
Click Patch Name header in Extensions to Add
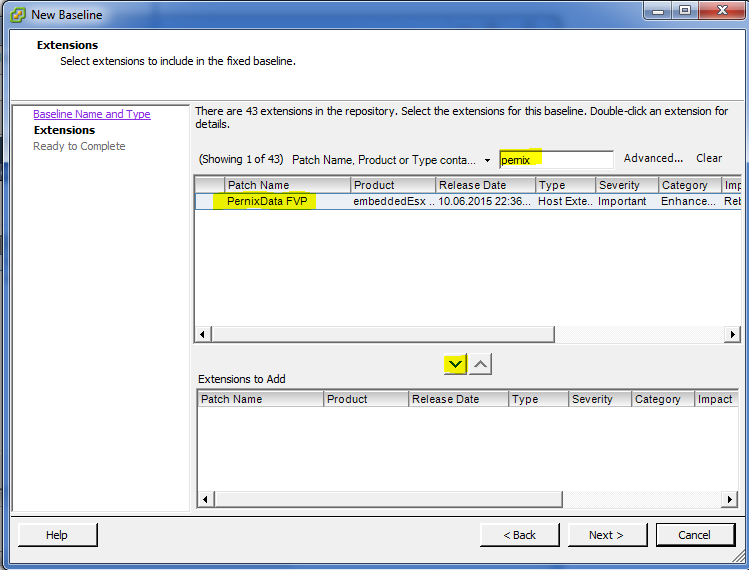pyautogui.click(x=260, y=399)
